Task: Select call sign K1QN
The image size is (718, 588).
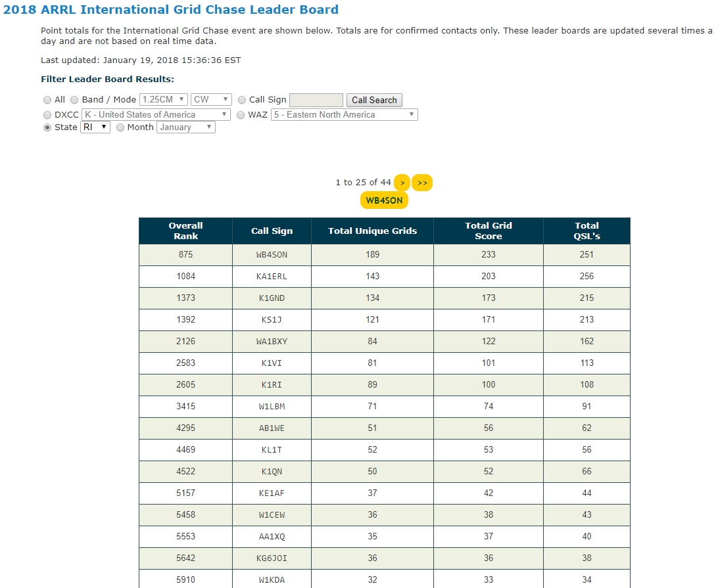Action: (272, 471)
